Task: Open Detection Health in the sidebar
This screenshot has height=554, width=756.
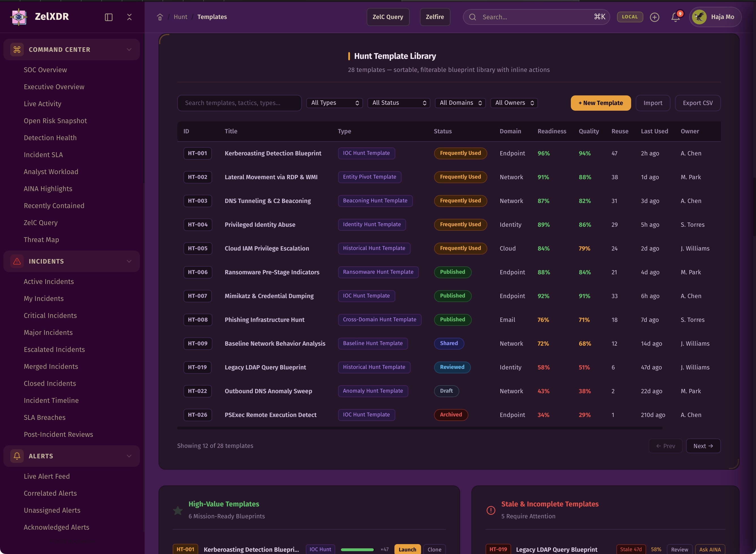Action: point(50,138)
